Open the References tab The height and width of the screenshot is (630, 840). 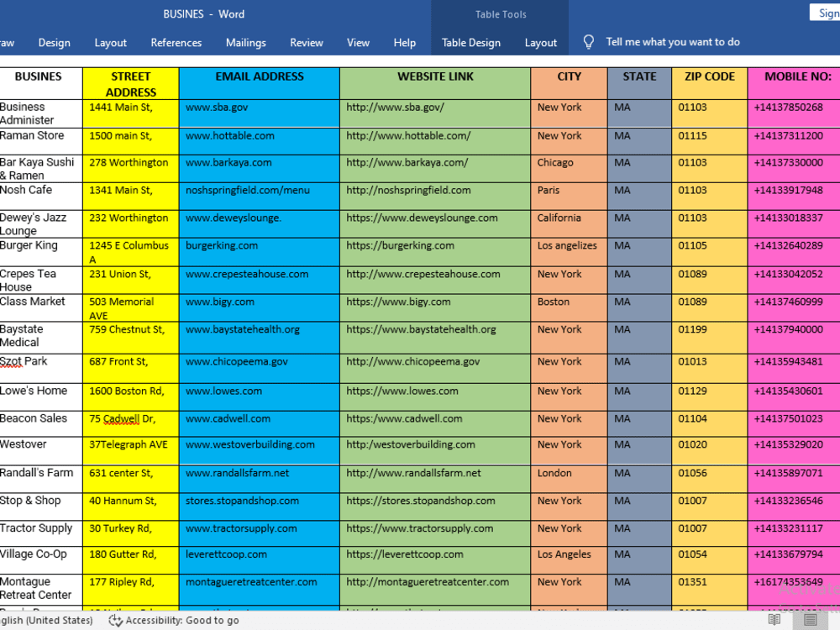coord(176,42)
